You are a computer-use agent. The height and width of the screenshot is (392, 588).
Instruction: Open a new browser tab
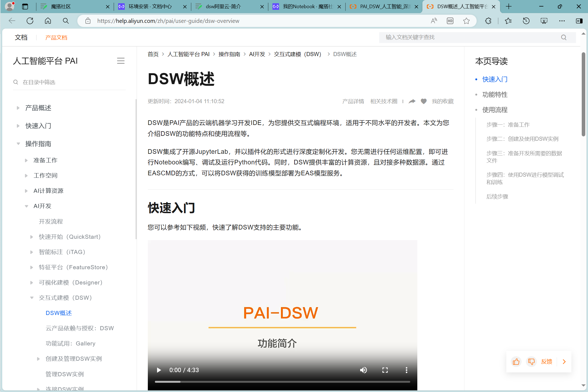509,7
